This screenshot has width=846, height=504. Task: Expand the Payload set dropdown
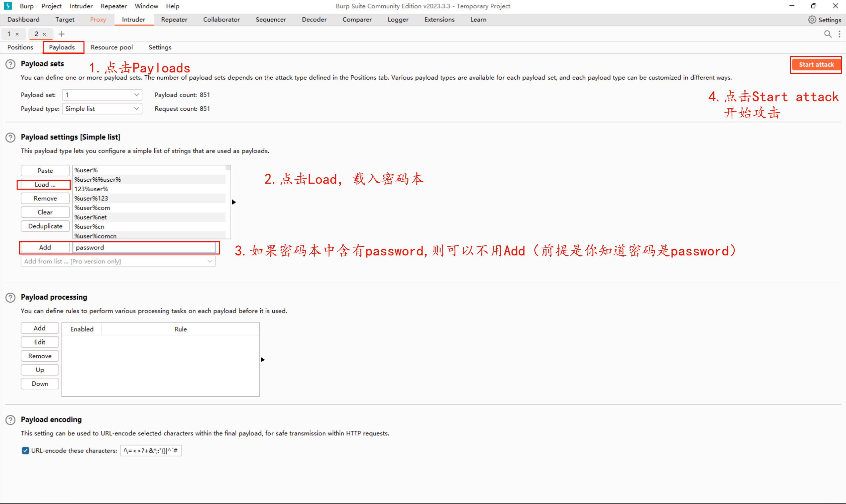pos(102,95)
